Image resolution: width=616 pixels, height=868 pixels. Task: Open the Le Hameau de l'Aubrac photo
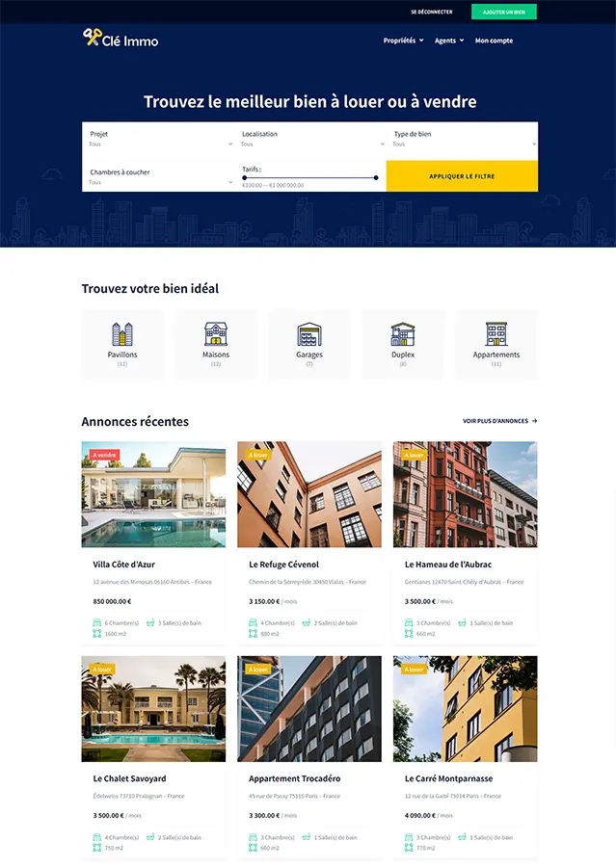(466, 494)
